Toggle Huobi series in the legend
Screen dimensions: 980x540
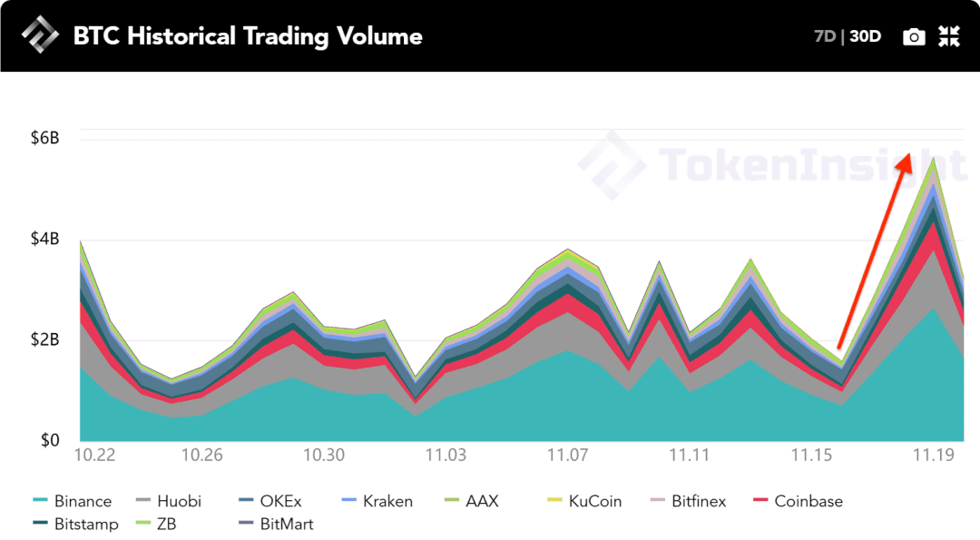[x=168, y=501]
